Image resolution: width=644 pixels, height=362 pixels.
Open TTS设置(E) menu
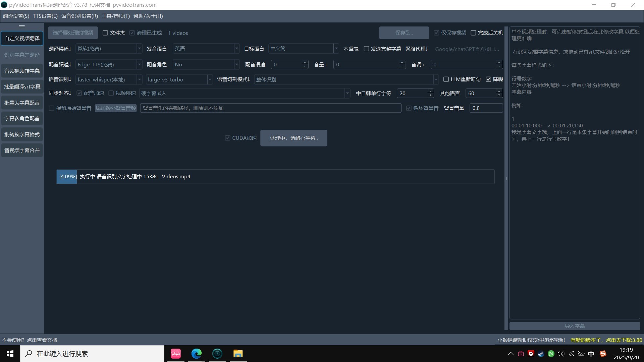point(45,16)
